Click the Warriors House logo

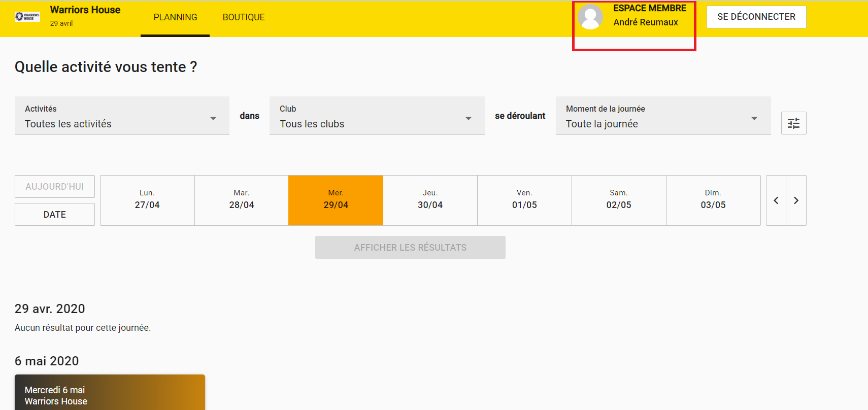pyautogui.click(x=27, y=17)
